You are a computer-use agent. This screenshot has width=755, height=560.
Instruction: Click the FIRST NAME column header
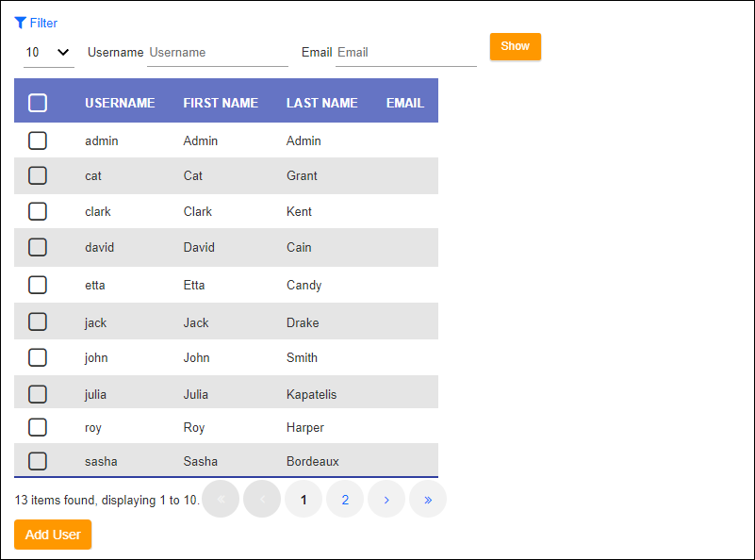pyautogui.click(x=221, y=103)
